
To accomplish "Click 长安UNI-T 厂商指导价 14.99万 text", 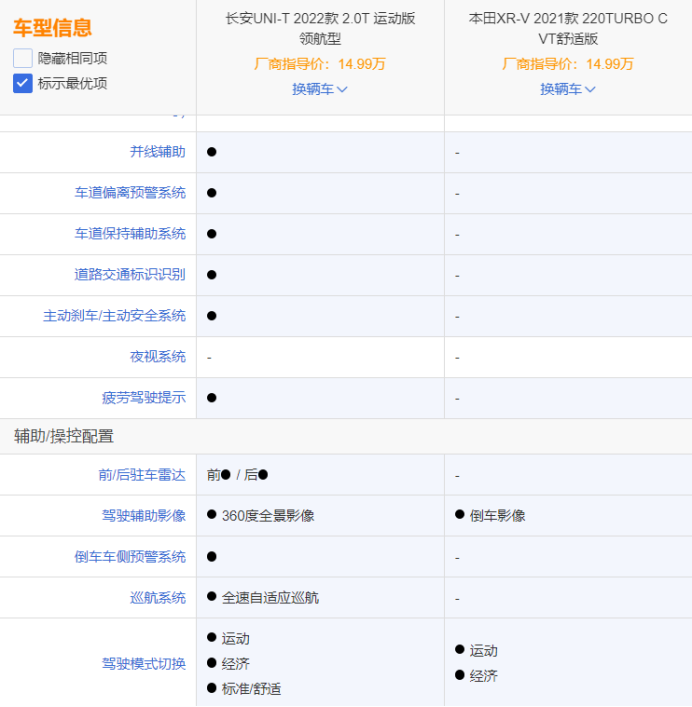I will (x=320, y=64).
